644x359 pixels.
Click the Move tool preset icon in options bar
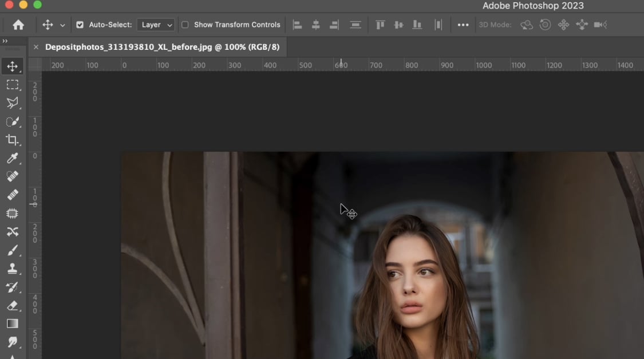[48, 25]
